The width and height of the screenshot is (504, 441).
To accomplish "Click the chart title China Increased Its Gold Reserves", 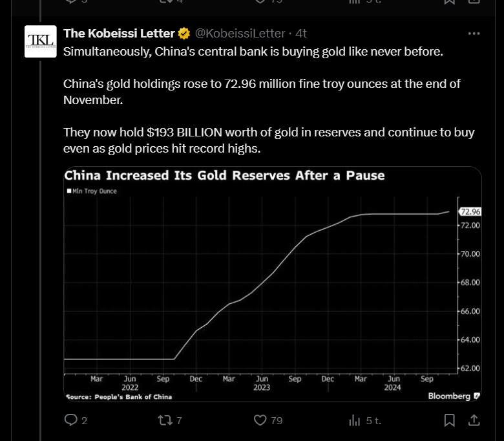I will click(224, 176).
